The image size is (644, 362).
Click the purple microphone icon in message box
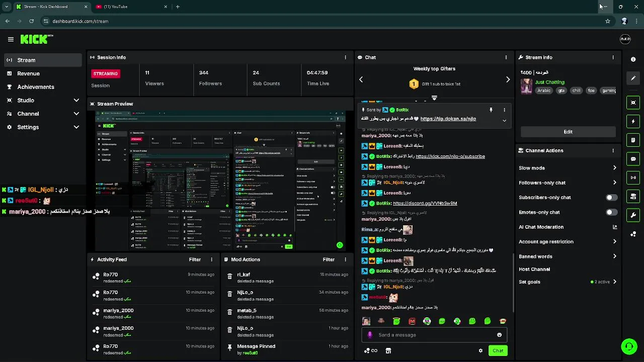pyautogui.click(x=370, y=335)
